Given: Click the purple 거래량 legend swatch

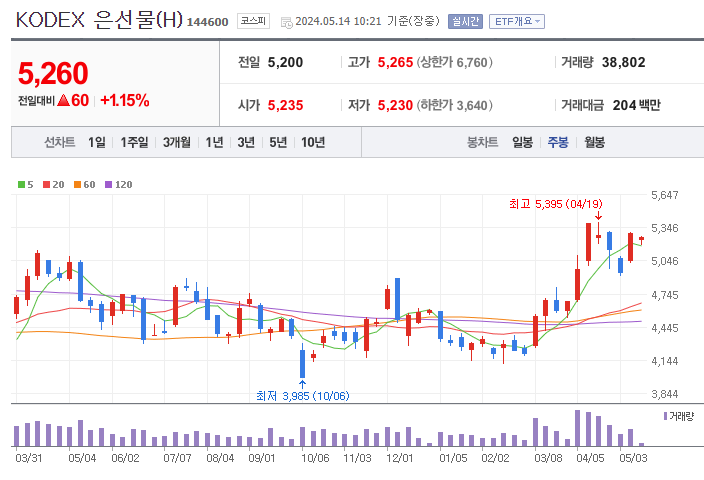Looking at the screenshot, I should point(665,416).
